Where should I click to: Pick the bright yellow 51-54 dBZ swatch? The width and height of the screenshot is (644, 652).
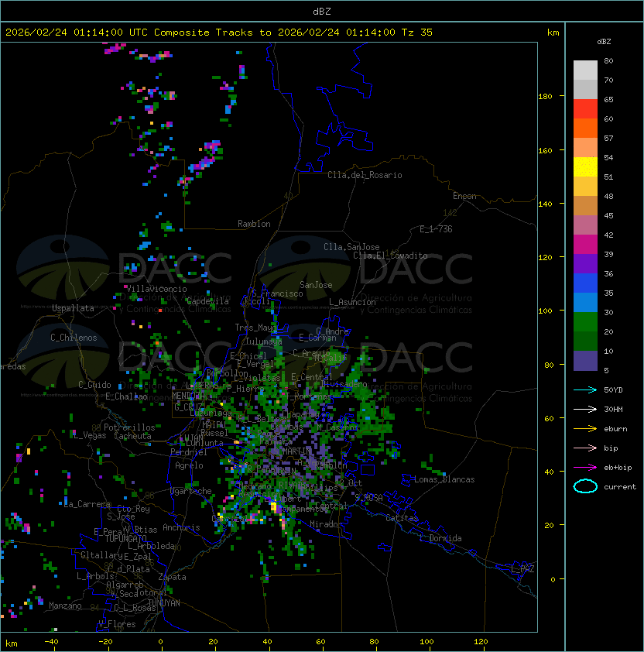(585, 167)
